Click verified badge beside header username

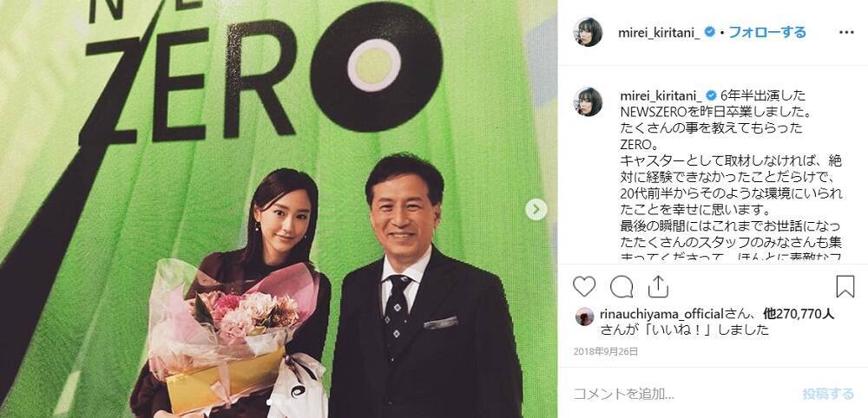coord(710,32)
